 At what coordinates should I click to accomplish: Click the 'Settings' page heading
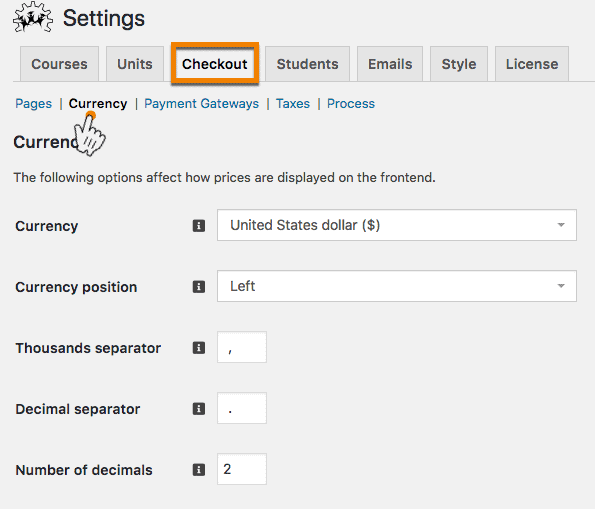click(x=104, y=18)
